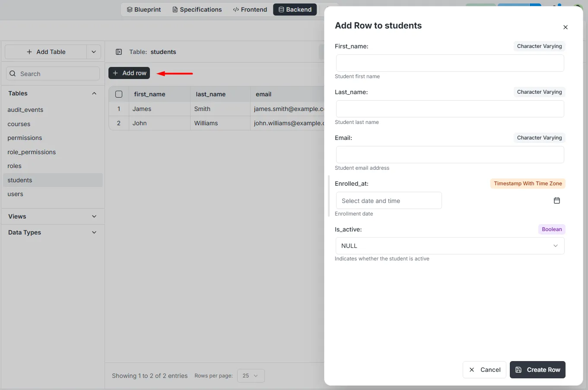
Task: Click the search magnifier icon in sidebar
Action: pyautogui.click(x=13, y=73)
